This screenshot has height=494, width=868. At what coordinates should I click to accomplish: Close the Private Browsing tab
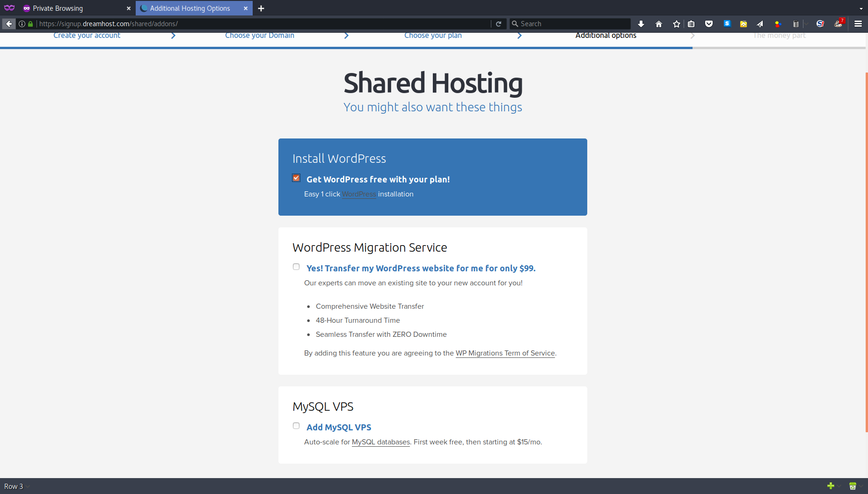point(129,8)
